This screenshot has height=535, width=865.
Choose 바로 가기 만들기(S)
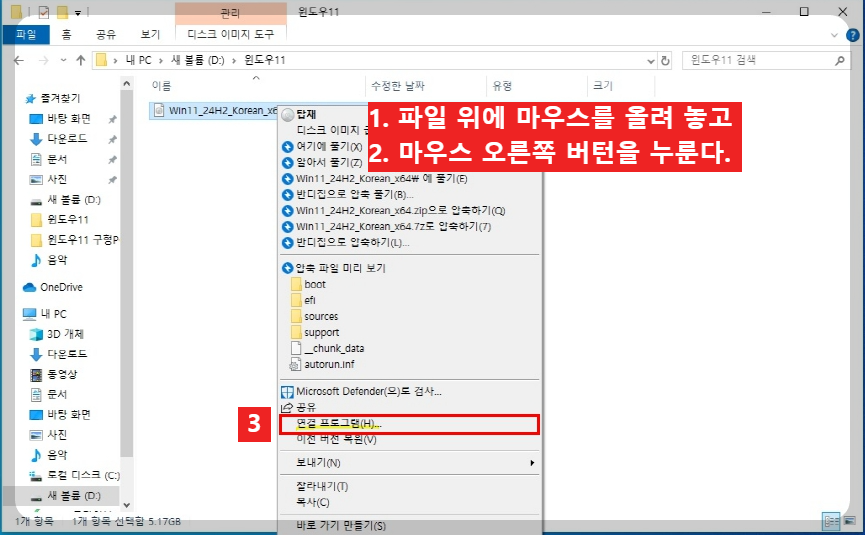point(340,525)
